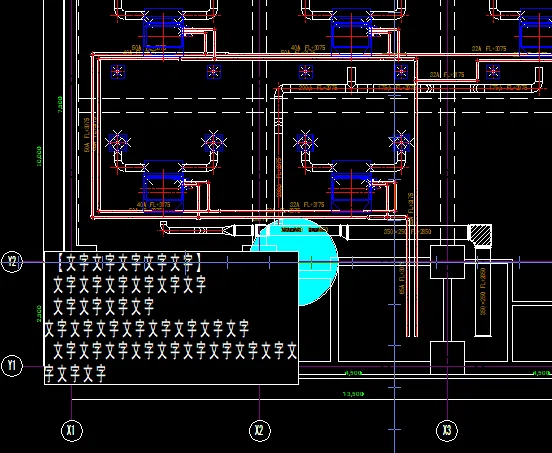The width and height of the screenshot is (552, 453).
Task: Select the 32A FL+3075 pipe label
Action: [489, 49]
